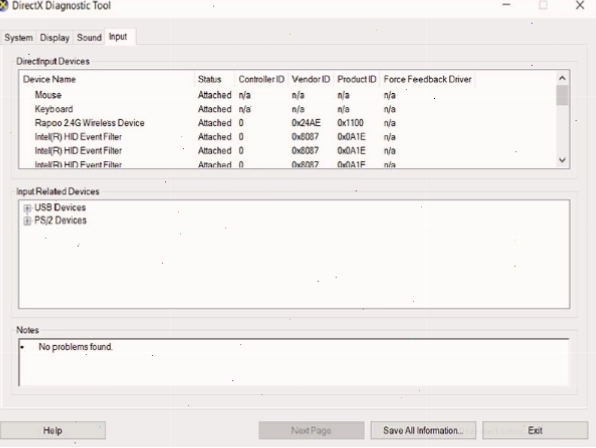
Task: Click the scroll up arrow in device list
Action: (x=563, y=78)
